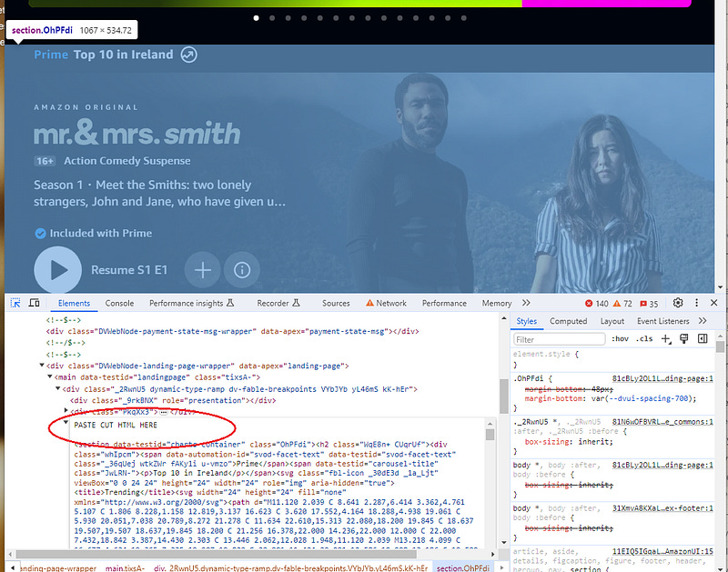Image resolution: width=728 pixels, height=572 pixels.
Task: Click the Elements panel horizontal scrollbar
Action: point(216,554)
